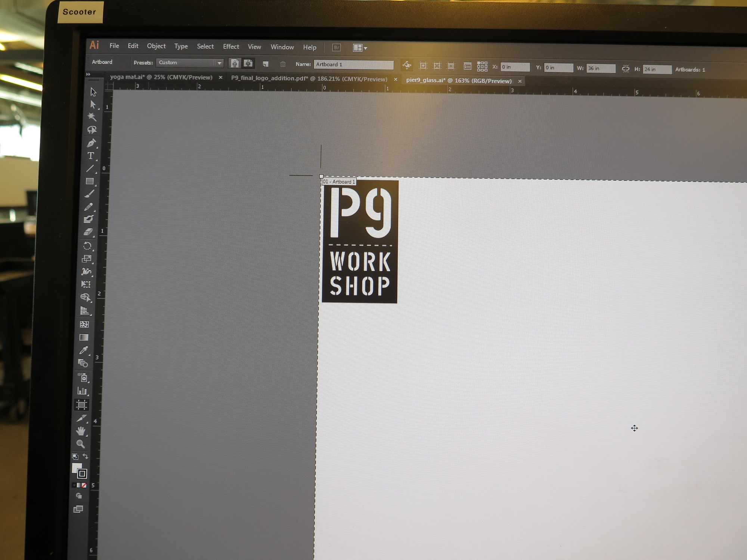The height and width of the screenshot is (560, 747).
Task: Choose artboard reference point grid
Action: click(x=482, y=66)
